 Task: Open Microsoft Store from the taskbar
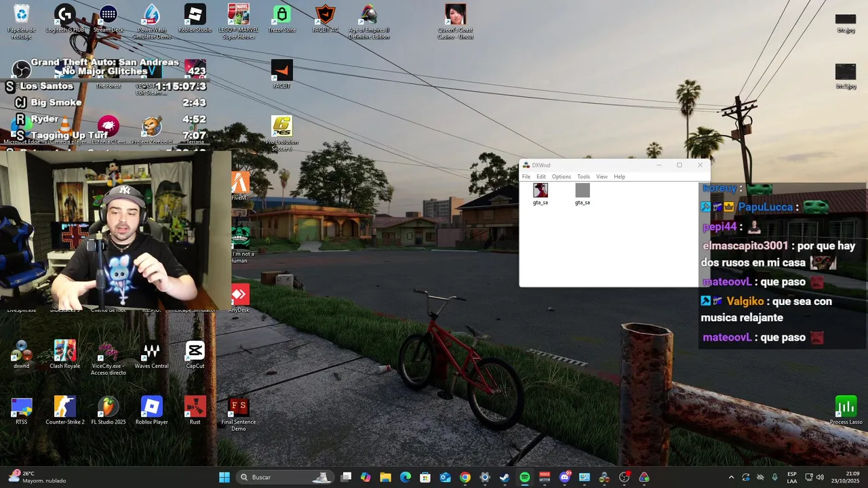(425, 477)
